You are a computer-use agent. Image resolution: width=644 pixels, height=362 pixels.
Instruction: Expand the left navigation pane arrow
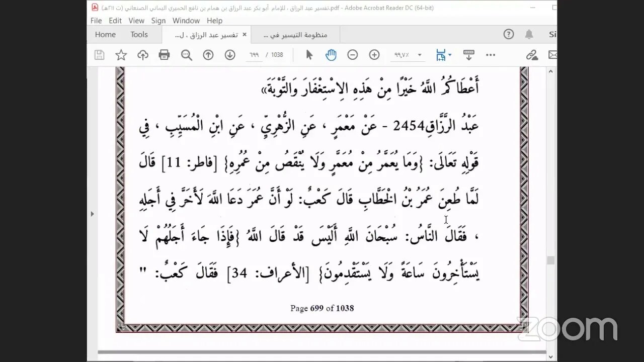[92, 214]
